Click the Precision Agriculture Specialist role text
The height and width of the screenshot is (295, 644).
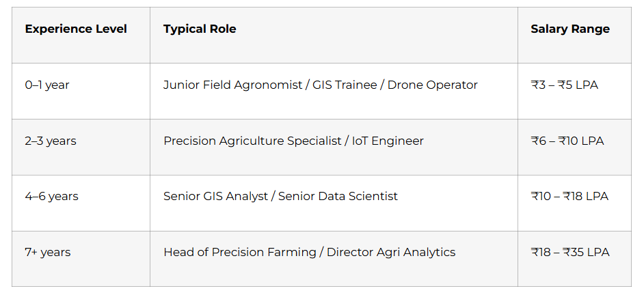point(252,141)
